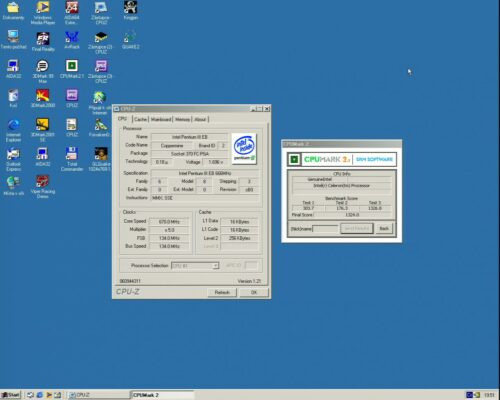Viewport: 500px width, 400px height.
Task: Click Send Results button in CPUMark 2
Action: click(357, 228)
